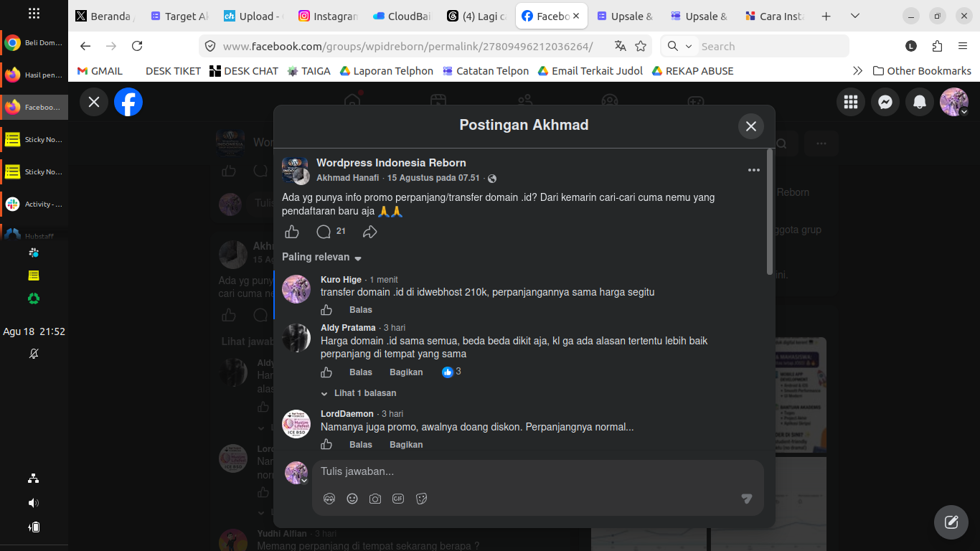This screenshot has width=980, height=551.
Task: Switch to the Instagram tab
Action: click(329, 16)
